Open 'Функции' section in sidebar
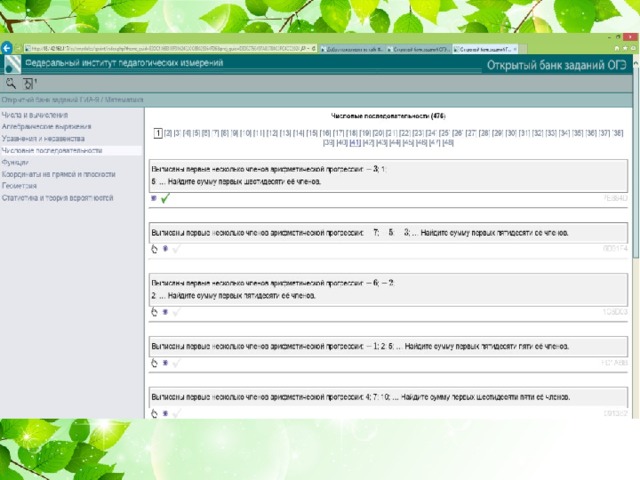The image size is (640, 480). (15, 162)
